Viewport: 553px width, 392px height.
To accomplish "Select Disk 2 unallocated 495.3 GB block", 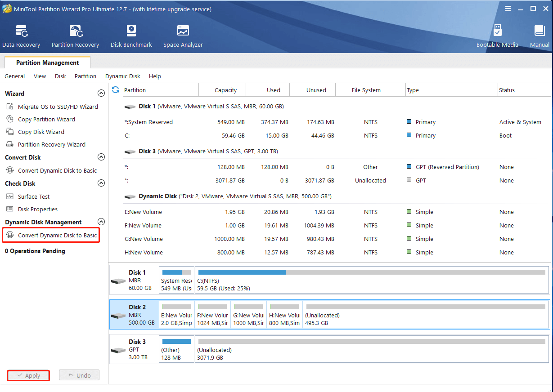I will click(426, 315).
